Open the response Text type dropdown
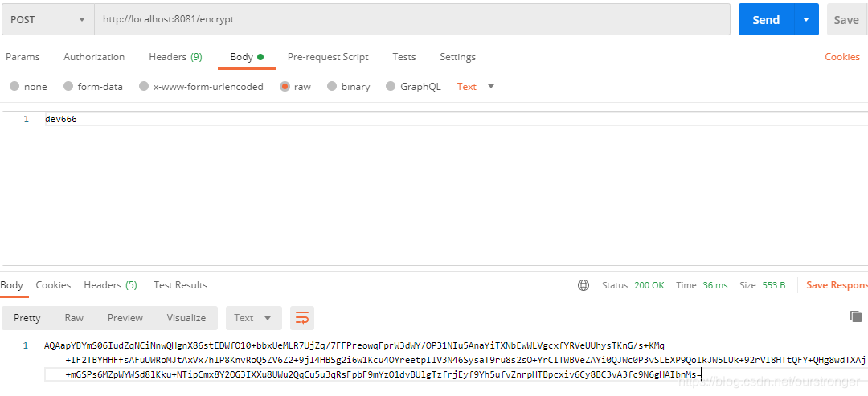The image size is (868, 396). coord(253,318)
